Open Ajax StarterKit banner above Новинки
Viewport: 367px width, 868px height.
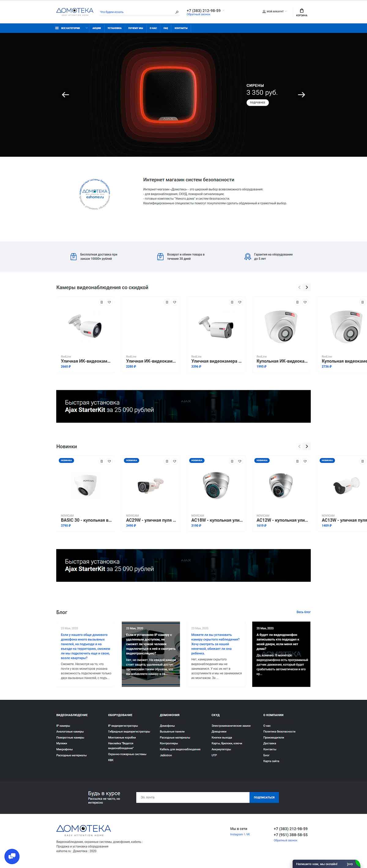(183, 406)
